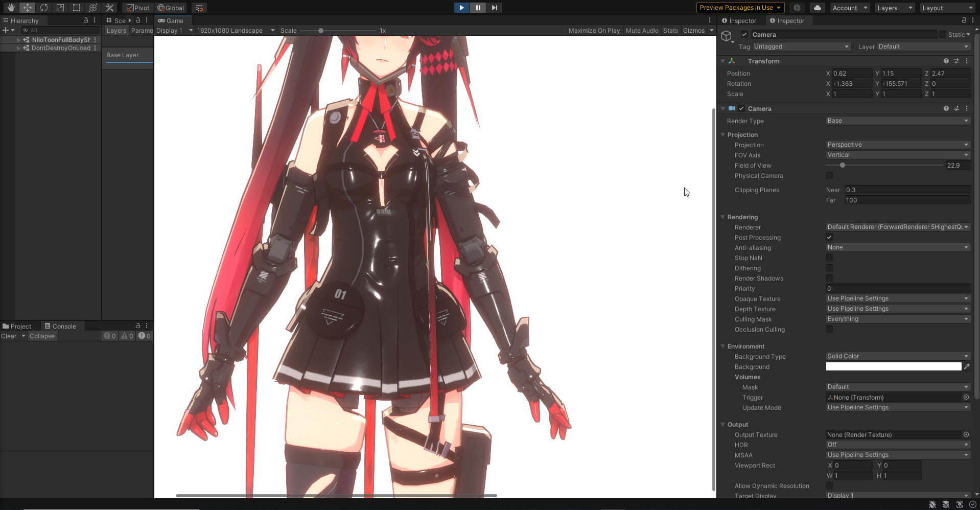Enable the Physical Camera checkbox
This screenshot has height=510, width=980.
pos(829,175)
